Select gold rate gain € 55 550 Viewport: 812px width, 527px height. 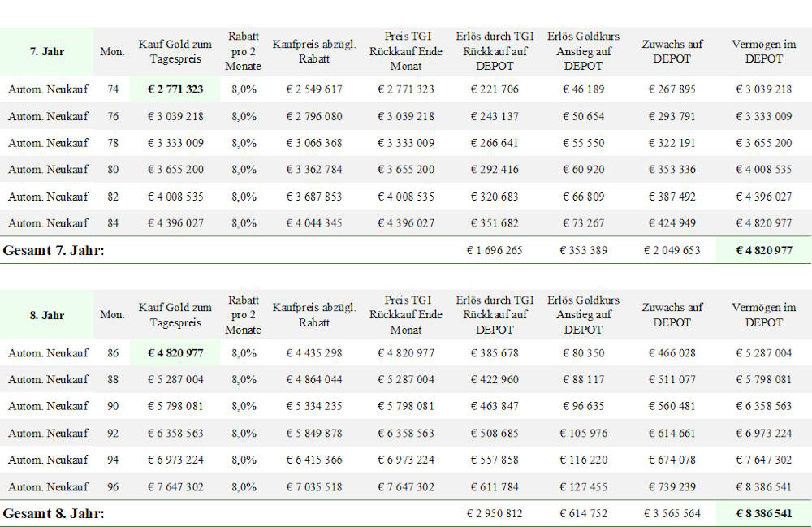584,143
